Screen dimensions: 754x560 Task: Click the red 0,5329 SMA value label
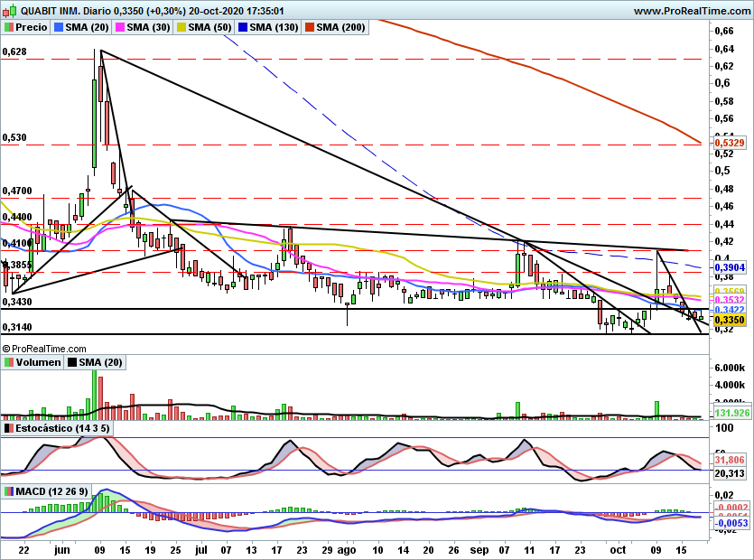coord(729,143)
